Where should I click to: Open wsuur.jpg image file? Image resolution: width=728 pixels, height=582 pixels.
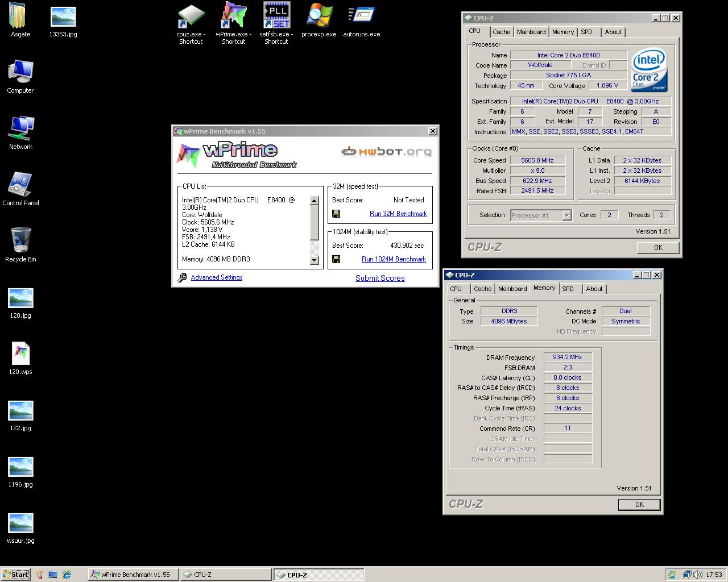[20, 528]
